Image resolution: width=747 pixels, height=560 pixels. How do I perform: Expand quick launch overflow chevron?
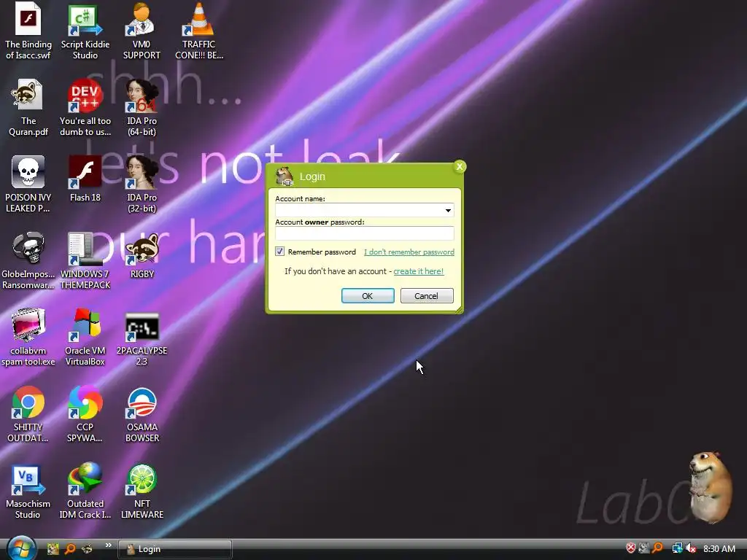(x=108, y=545)
